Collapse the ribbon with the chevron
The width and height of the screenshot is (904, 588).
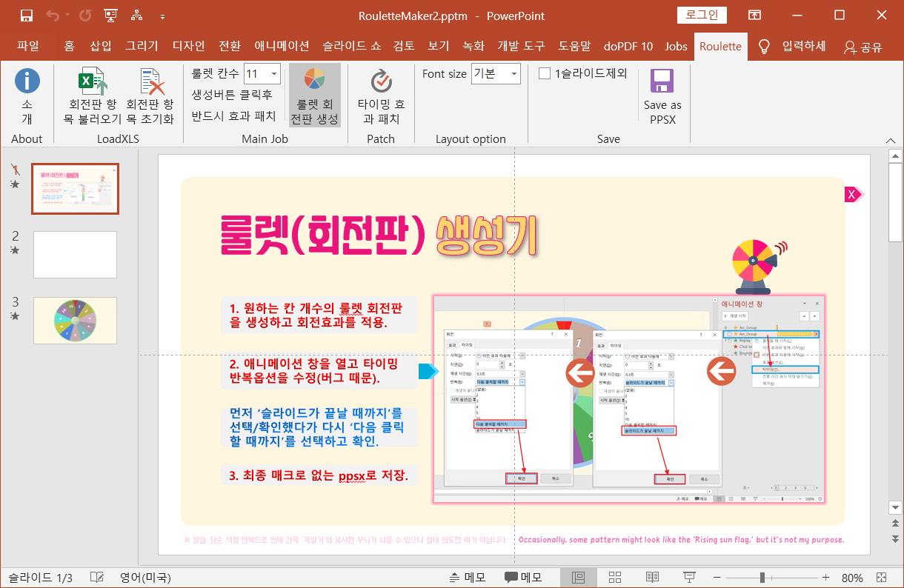[889, 139]
